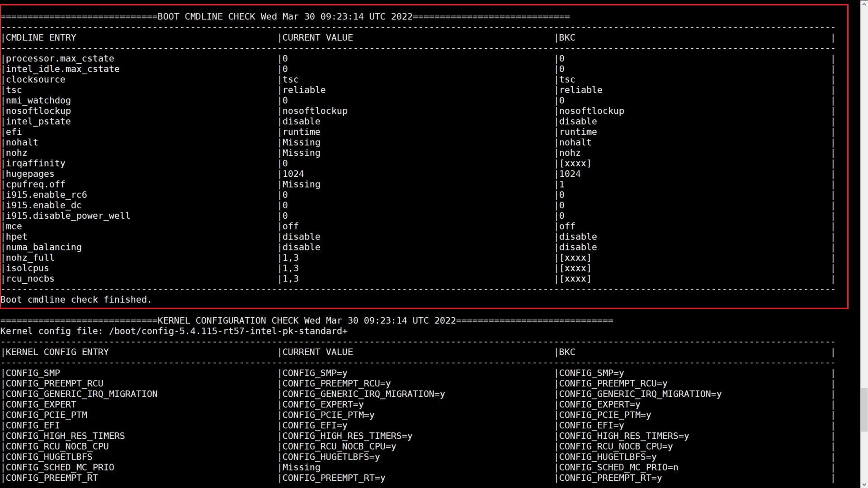This screenshot has height=488, width=868.
Task: Click the BKC value CONFIG_SCHED_MC_PRIO=n
Action: 618,468
